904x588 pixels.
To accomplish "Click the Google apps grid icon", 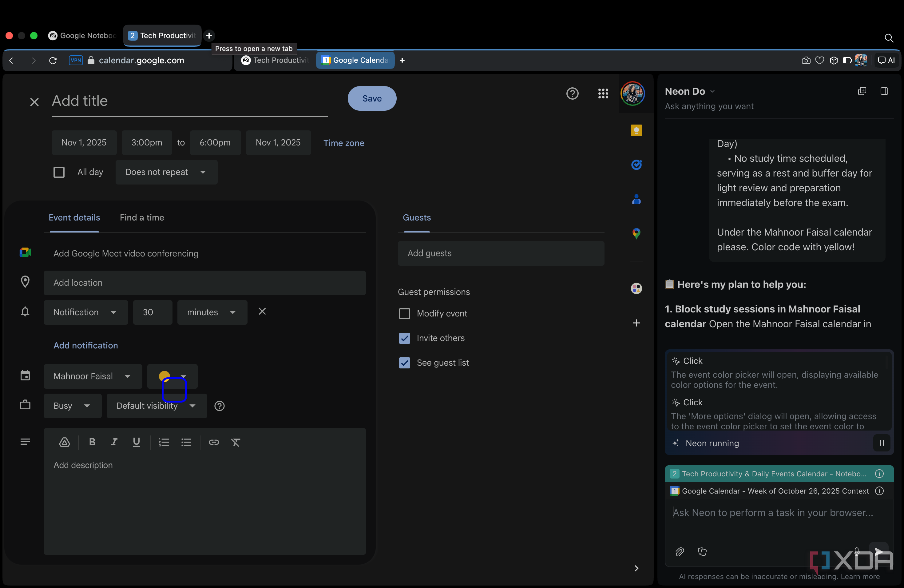I will click(x=603, y=93).
